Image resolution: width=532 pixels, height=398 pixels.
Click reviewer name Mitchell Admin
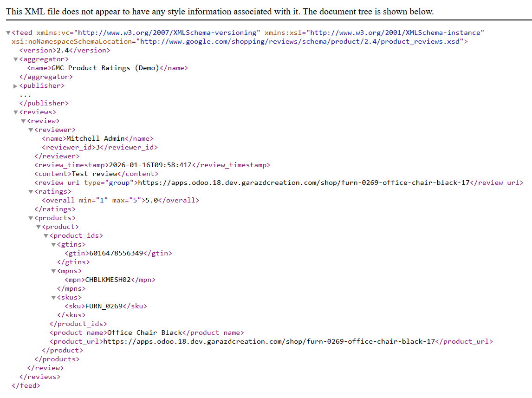[x=96, y=138]
